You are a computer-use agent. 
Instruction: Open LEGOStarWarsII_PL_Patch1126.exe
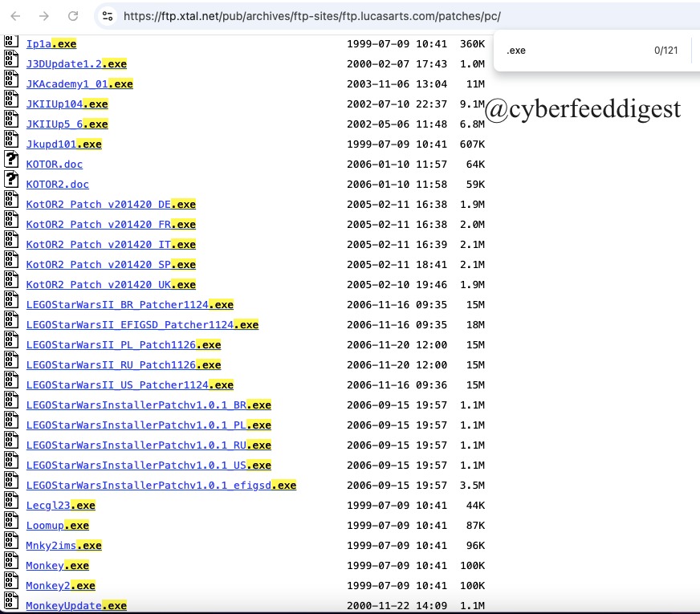pos(124,345)
